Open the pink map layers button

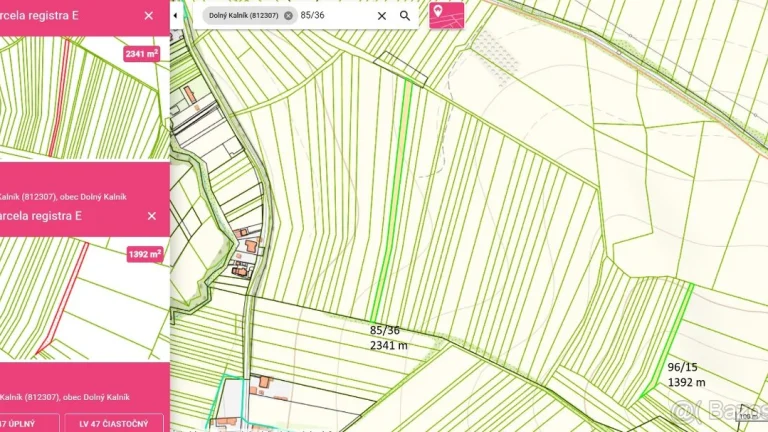[x=446, y=16]
